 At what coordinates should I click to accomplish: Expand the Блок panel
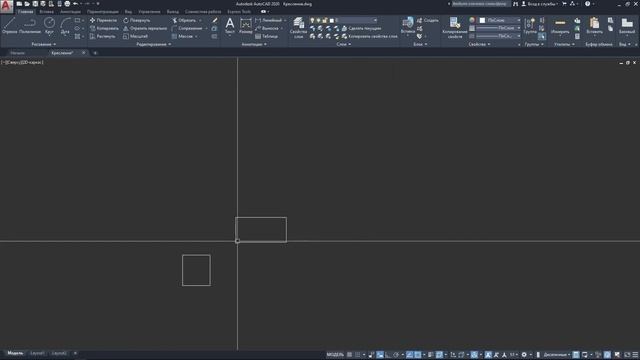click(x=420, y=44)
